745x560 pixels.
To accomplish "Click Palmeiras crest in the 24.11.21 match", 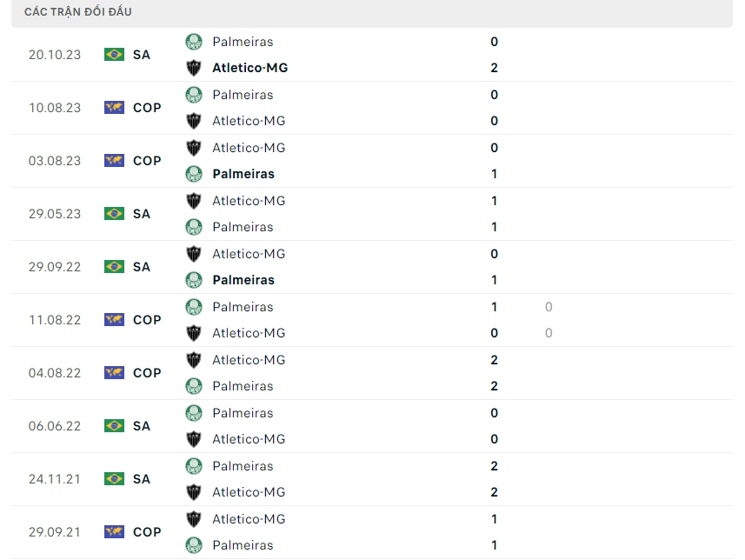I will (194, 466).
